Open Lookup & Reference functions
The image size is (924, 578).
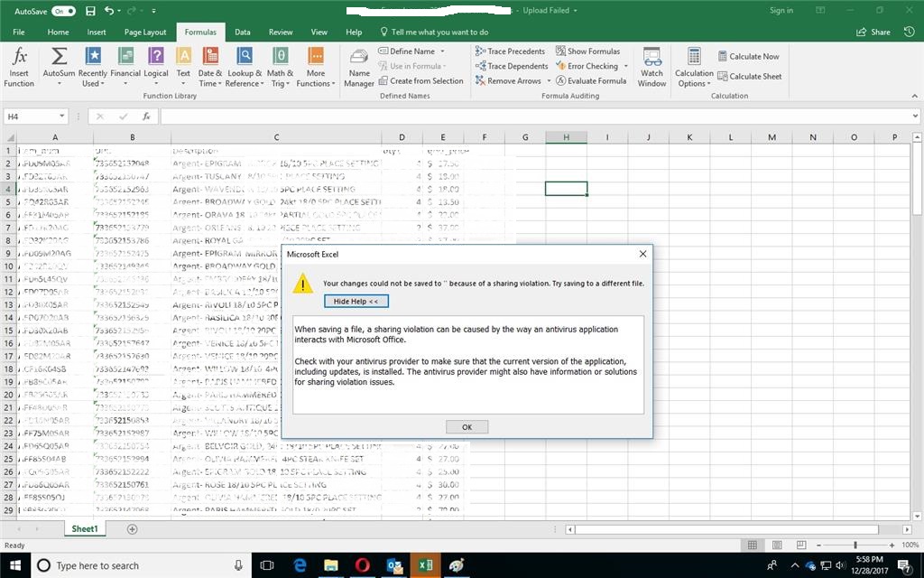[x=245, y=67]
